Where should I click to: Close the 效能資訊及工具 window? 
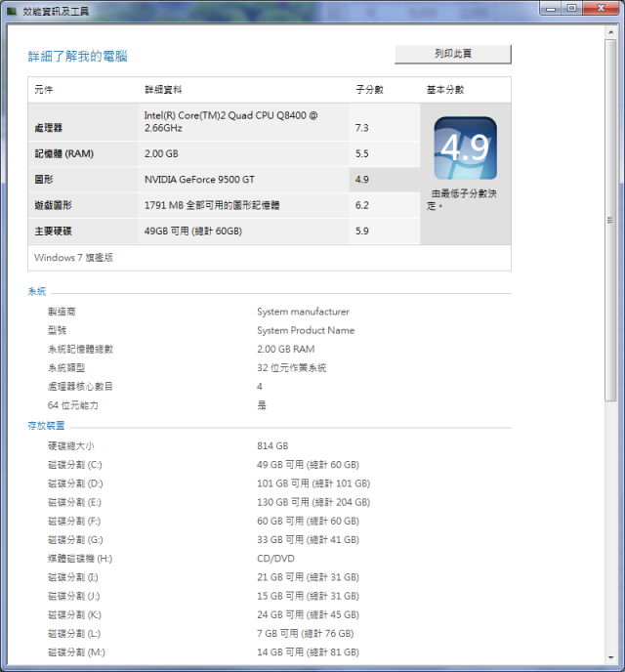tap(601, 8)
